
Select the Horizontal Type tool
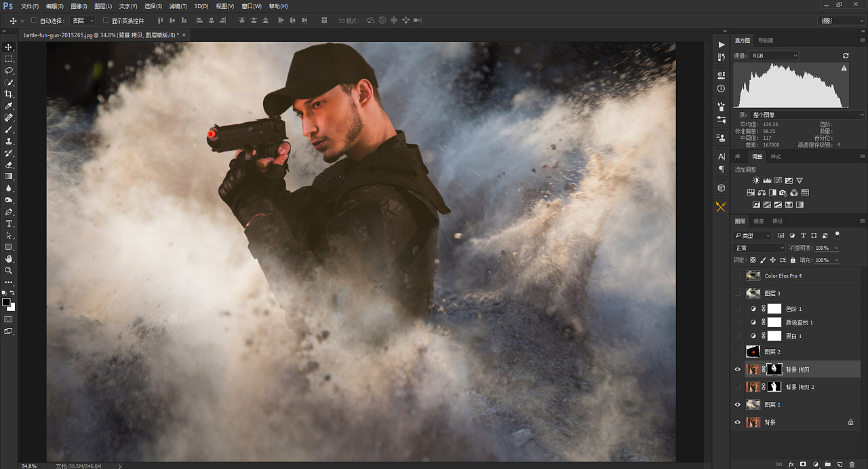pyautogui.click(x=9, y=223)
